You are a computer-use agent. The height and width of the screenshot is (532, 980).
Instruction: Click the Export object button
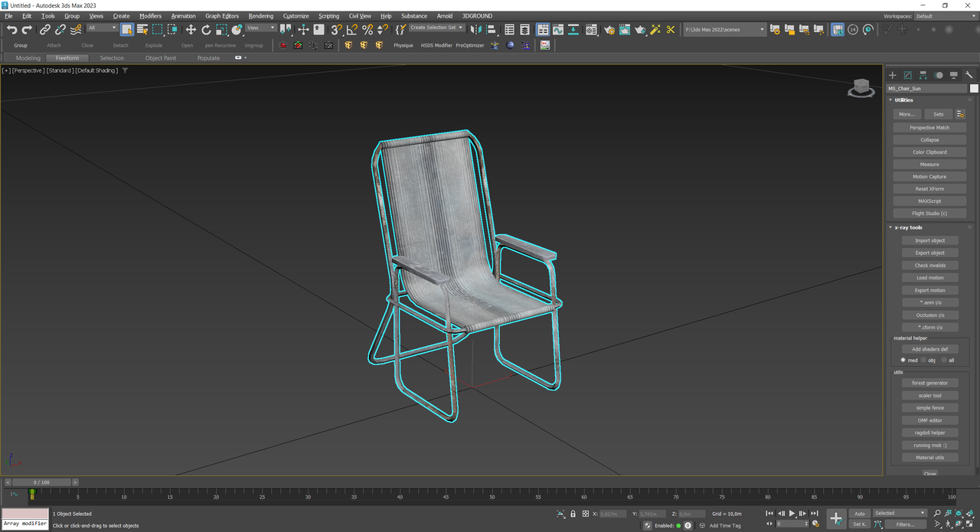point(929,253)
